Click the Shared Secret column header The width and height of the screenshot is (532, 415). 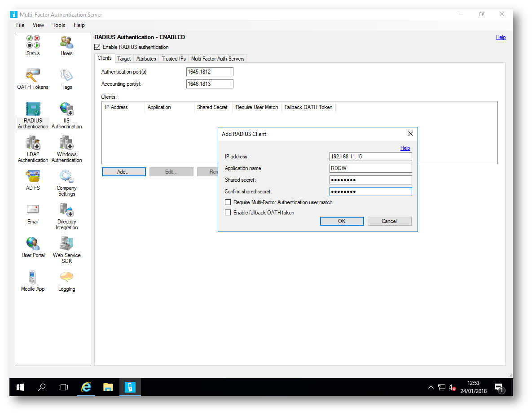click(x=213, y=107)
